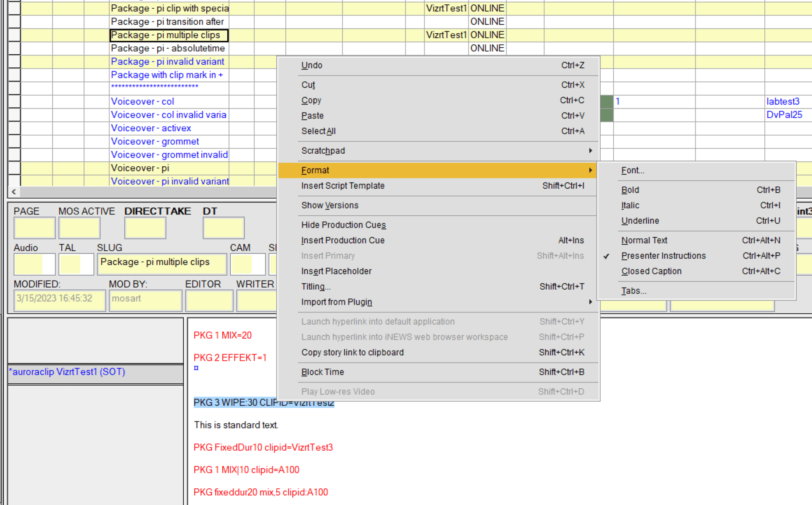Apply Bold formatting
This screenshot has width=812, height=505.
[630, 190]
